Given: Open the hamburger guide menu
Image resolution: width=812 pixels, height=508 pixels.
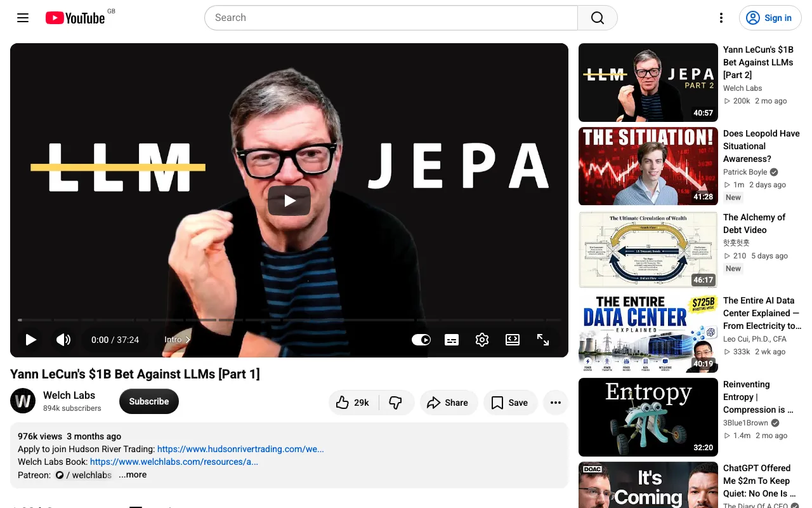Looking at the screenshot, I should coord(23,18).
